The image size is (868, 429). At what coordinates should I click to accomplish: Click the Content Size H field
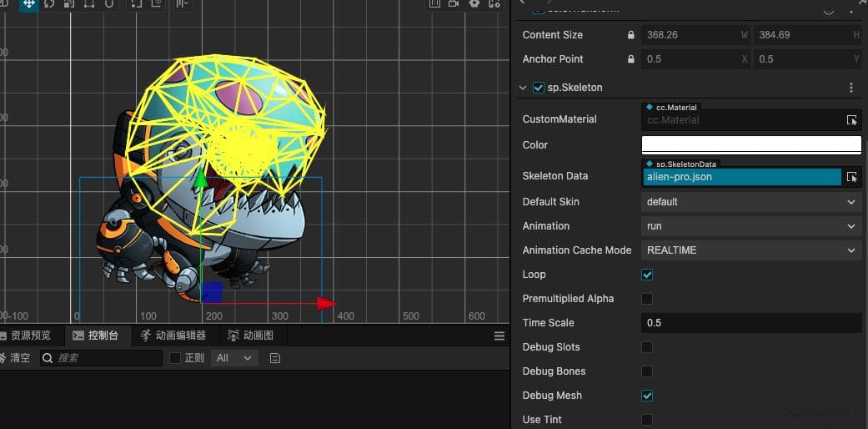808,35
